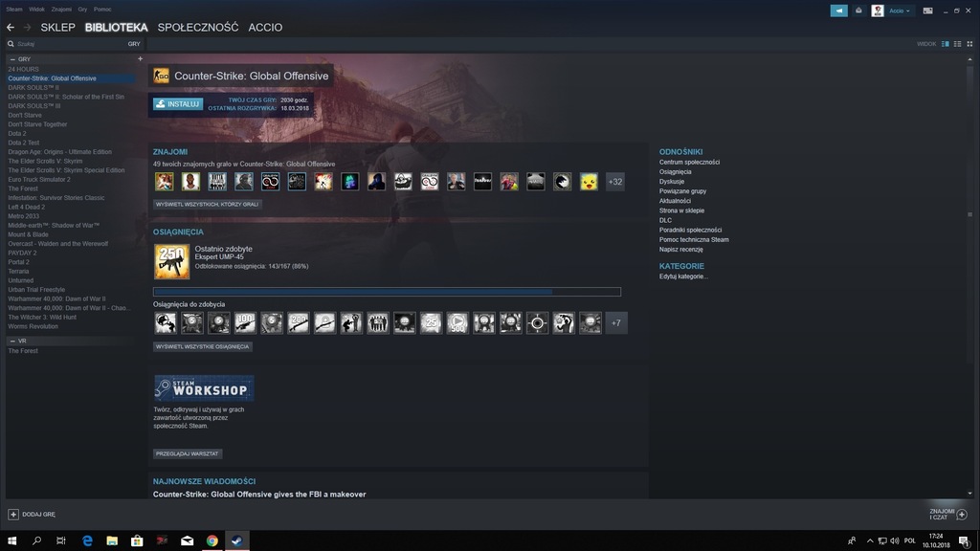Switch to grid view mode
The width and height of the screenshot is (980, 551).
[970, 44]
